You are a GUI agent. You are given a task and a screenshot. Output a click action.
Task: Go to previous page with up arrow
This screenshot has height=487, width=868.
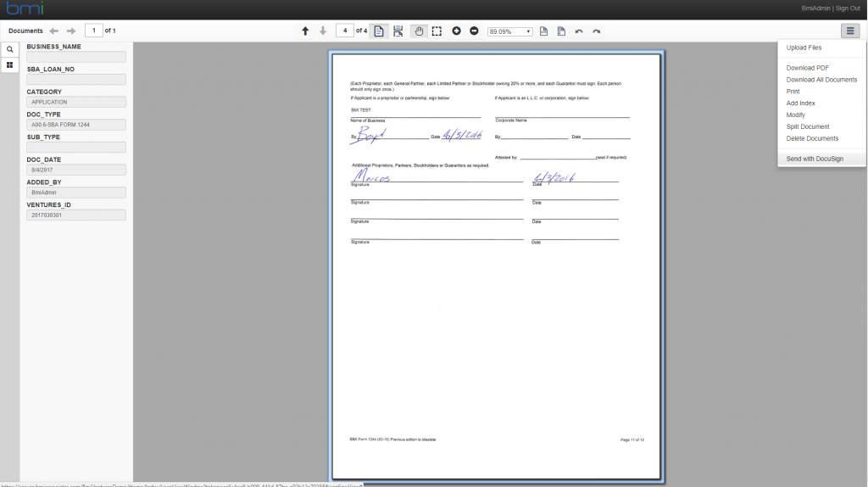(x=305, y=31)
